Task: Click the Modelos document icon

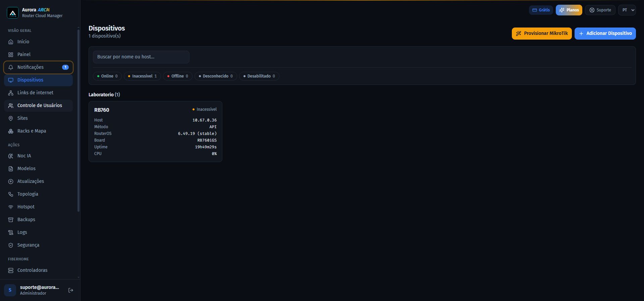Action: [11, 169]
